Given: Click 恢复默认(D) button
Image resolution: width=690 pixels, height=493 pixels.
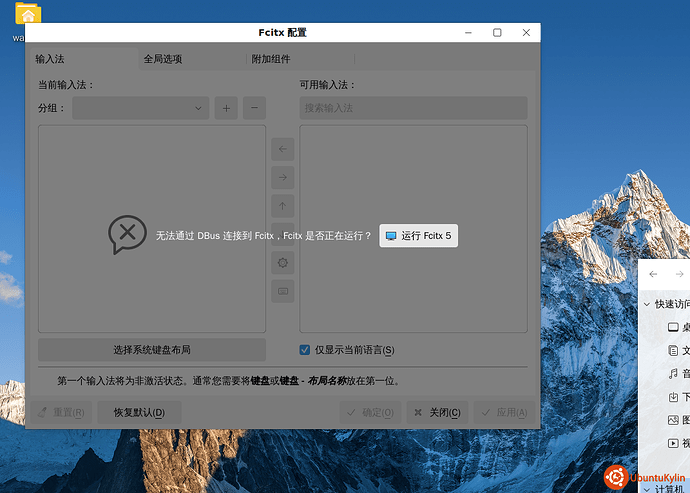Looking at the screenshot, I should [x=139, y=412].
